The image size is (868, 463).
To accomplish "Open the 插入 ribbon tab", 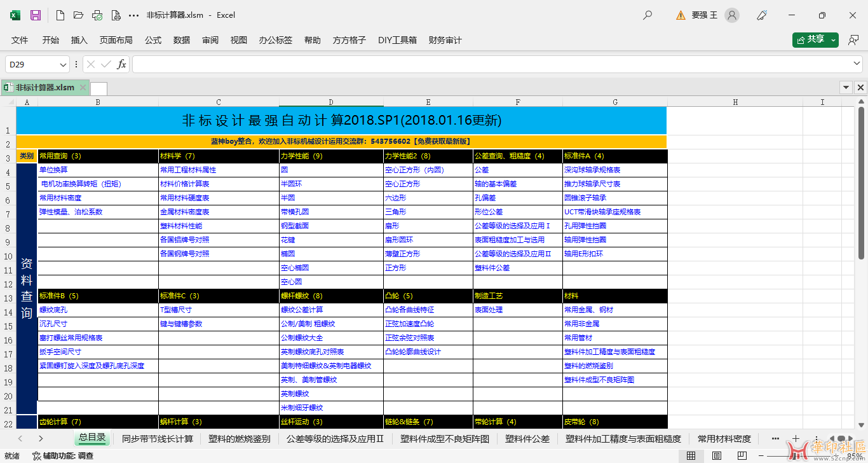I will [x=79, y=40].
